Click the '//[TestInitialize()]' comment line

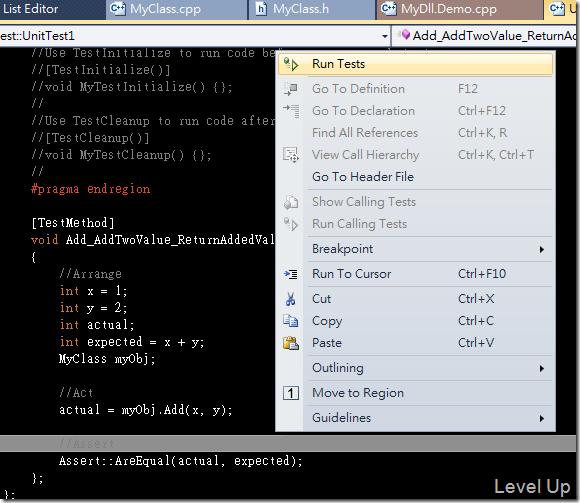101,70
